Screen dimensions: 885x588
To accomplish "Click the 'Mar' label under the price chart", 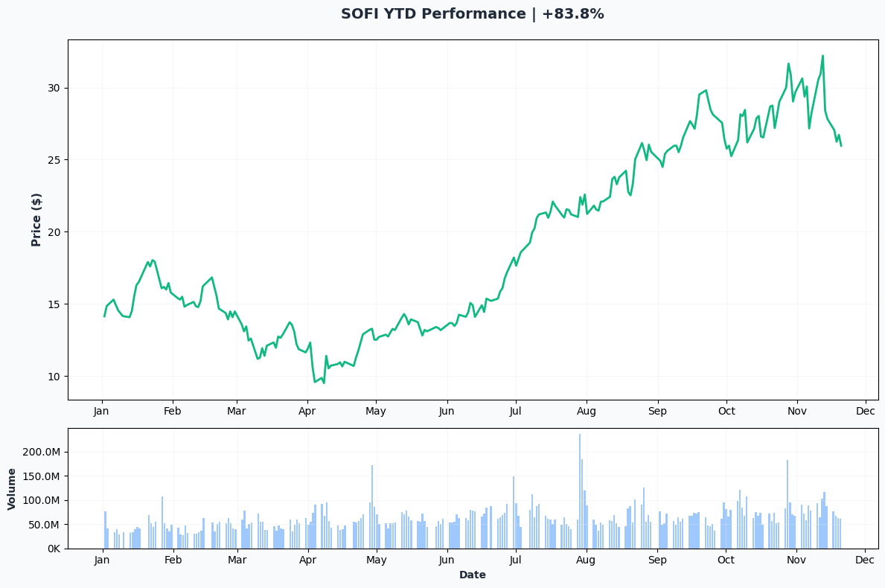I will pos(237,412).
